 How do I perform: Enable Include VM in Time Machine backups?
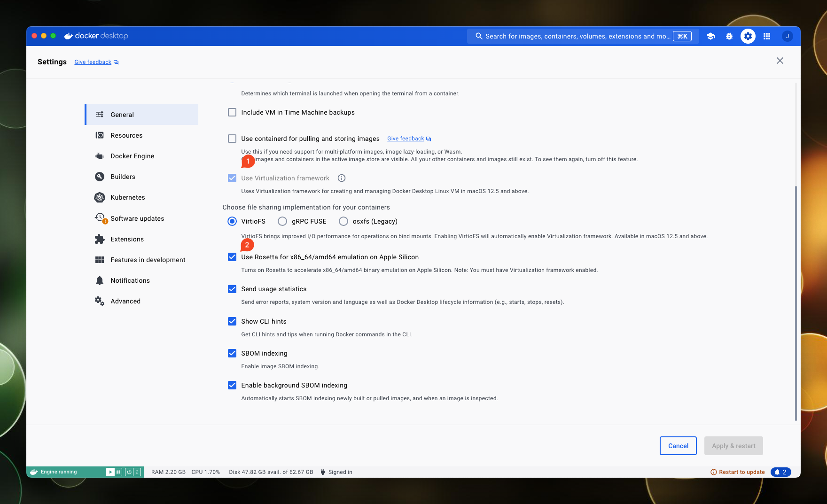click(232, 112)
